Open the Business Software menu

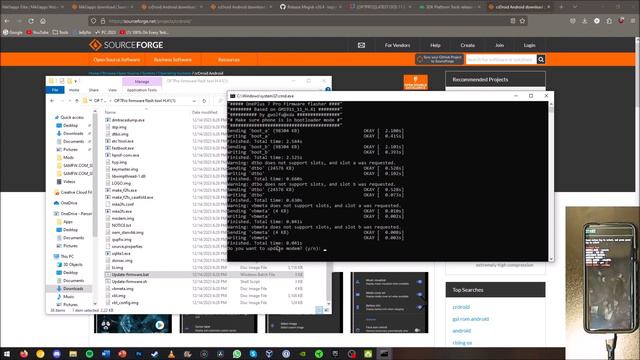click(x=173, y=60)
